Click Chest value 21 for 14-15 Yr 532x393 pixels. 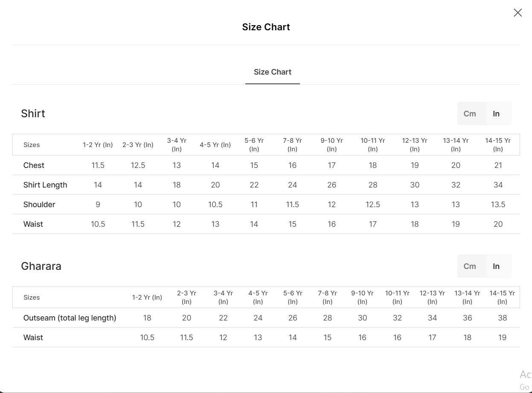pyautogui.click(x=498, y=165)
